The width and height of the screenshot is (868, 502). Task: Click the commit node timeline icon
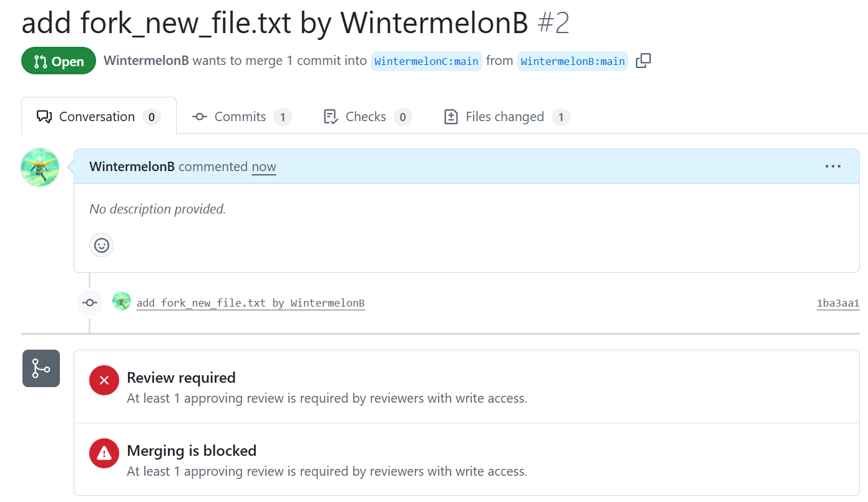click(90, 303)
